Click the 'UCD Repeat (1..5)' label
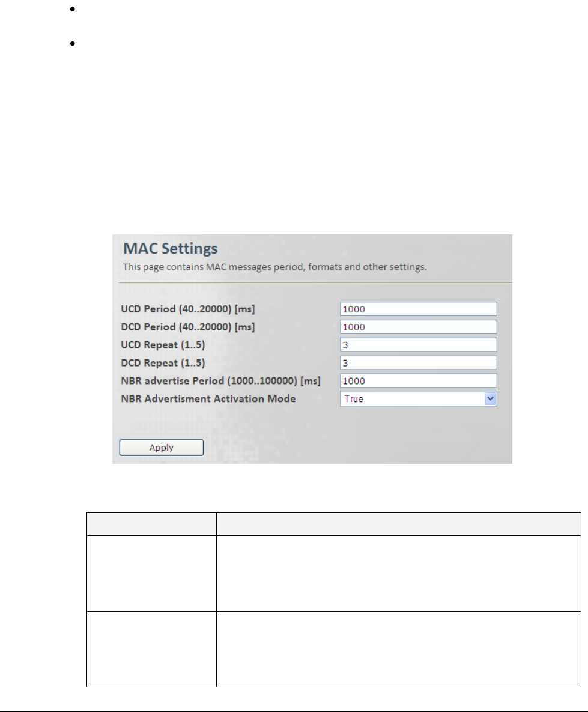Viewport: 588px width, 712px height. (x=163, y=345)
